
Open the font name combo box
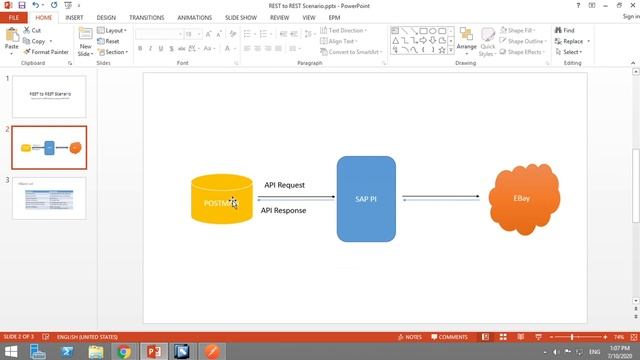pyautogui.click(x=159, y=34)
